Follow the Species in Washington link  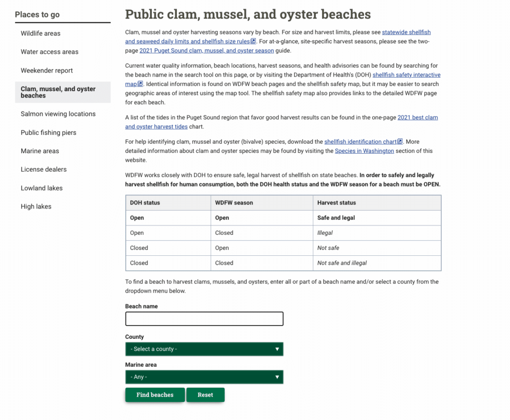coord(364,151)
